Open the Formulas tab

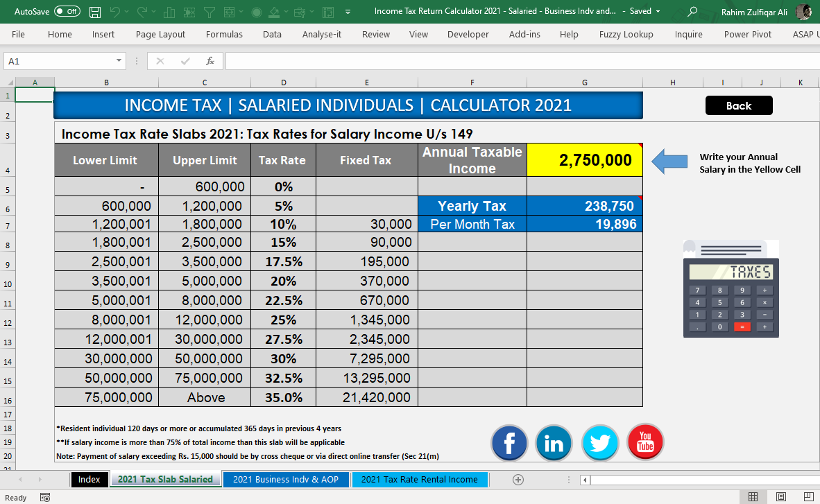tap(224, 34)
